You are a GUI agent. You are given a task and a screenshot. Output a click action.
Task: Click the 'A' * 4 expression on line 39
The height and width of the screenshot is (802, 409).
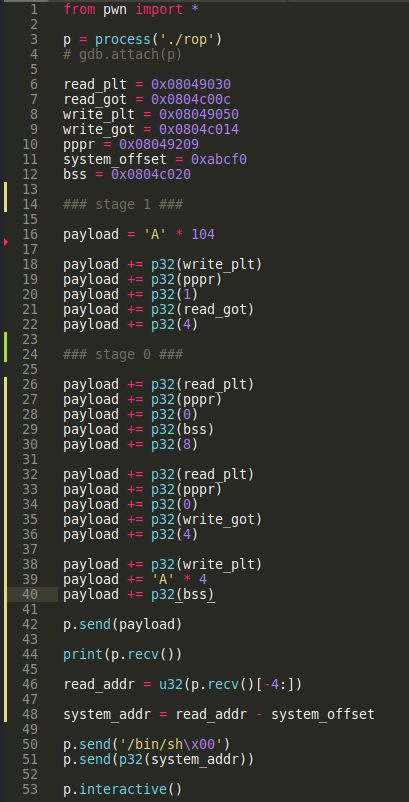click(179, 580)
